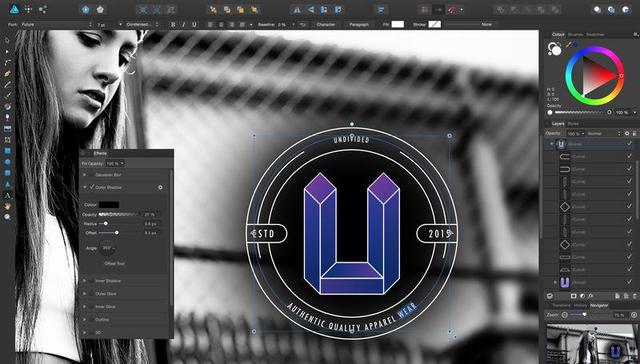The height and width of the screenshot is (364, 640).
Task: Hide the selected top Group layer
Action: point(629,144)
